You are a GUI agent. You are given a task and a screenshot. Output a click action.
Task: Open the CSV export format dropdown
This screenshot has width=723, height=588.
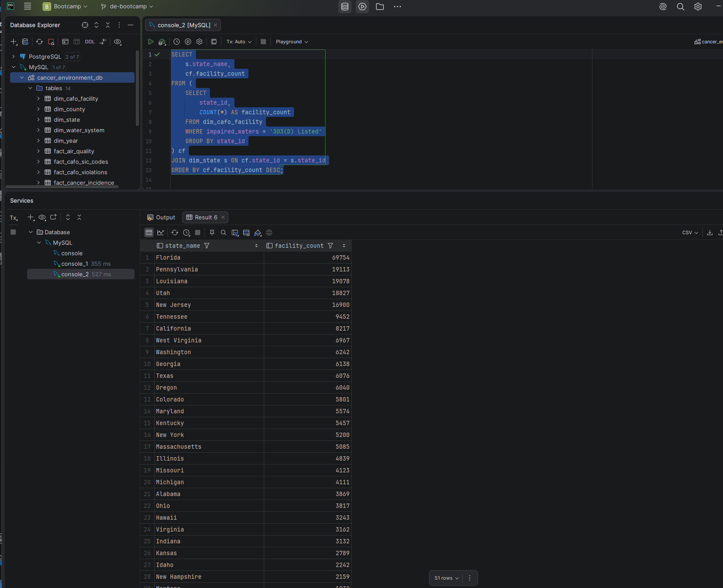(690, 232)
